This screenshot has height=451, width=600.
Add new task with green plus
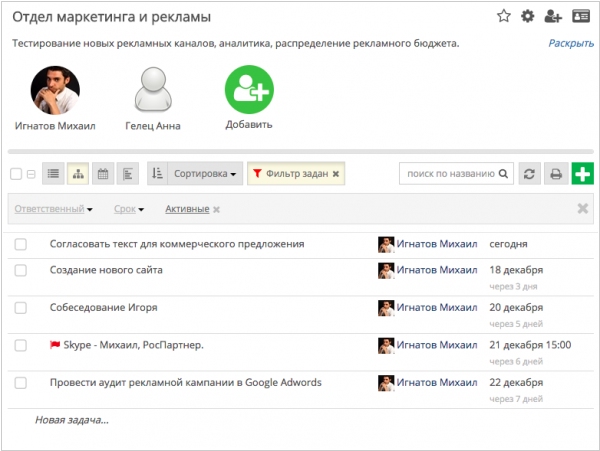point(582,174)
